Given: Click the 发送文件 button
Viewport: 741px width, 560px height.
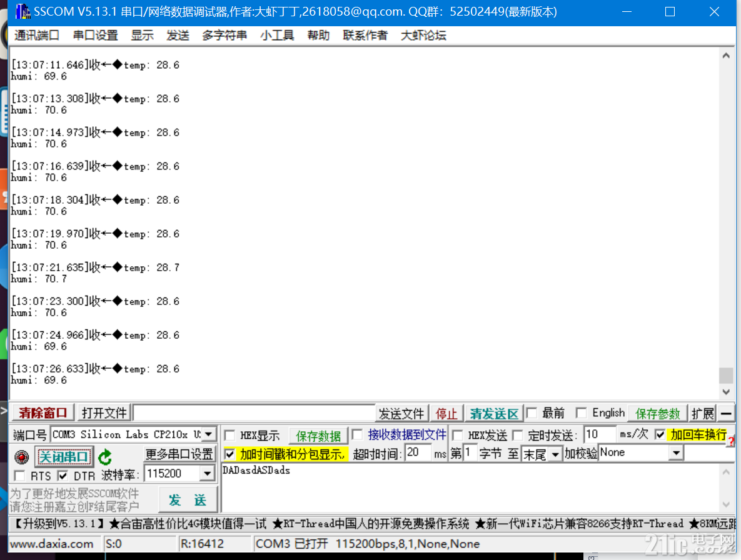Looking at the screenshot, I should click(401, 414).
